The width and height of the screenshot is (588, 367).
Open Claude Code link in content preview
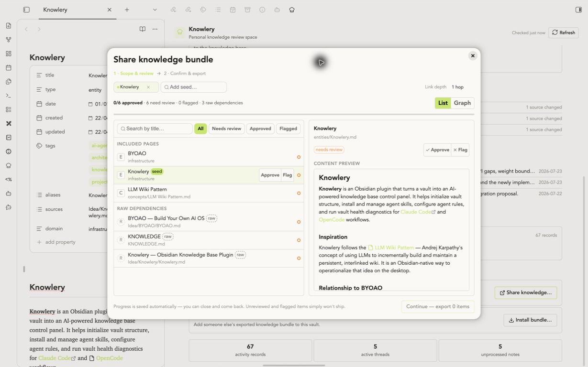[x=418, y=212]
